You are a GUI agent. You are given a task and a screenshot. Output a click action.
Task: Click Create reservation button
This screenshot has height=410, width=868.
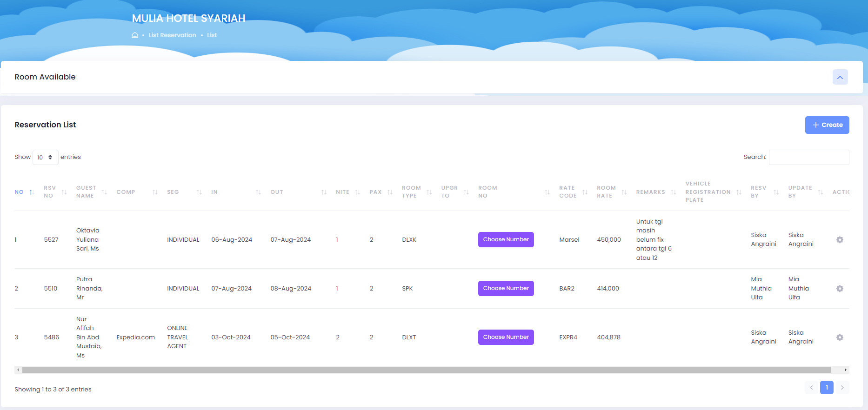(827, 125)
